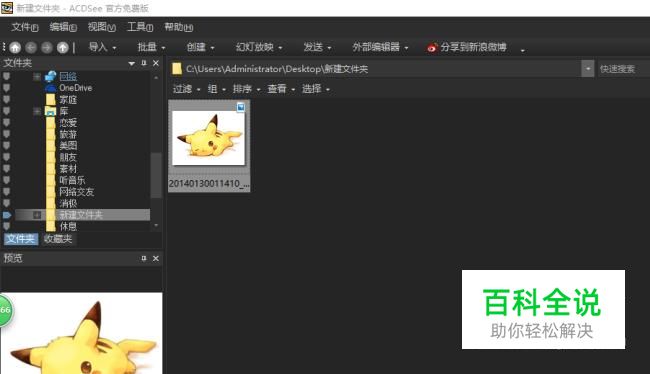Pin the 文件夹 panel

143,63
